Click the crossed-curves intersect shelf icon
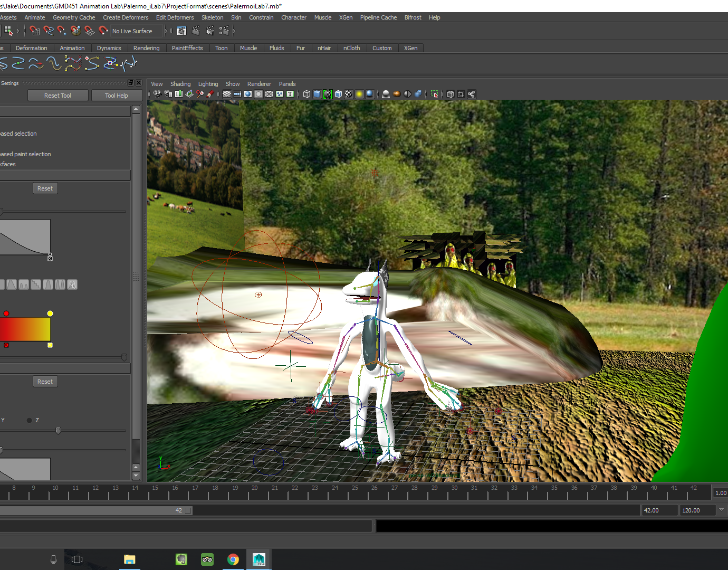This screenshot has width=728, height=570. [x=110, y=64]
